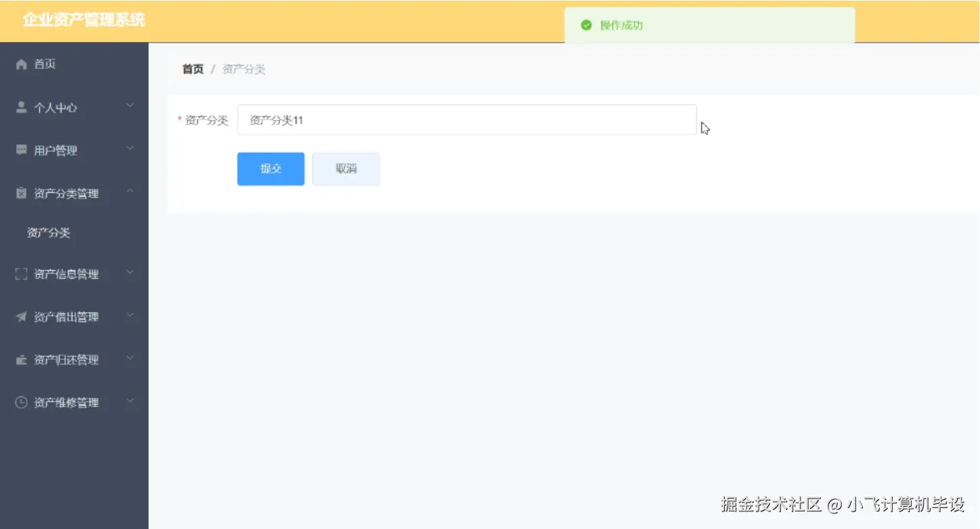Click the icon beside 资产归还管理
This screenshot has width=980, height=529.
point(21,360)
